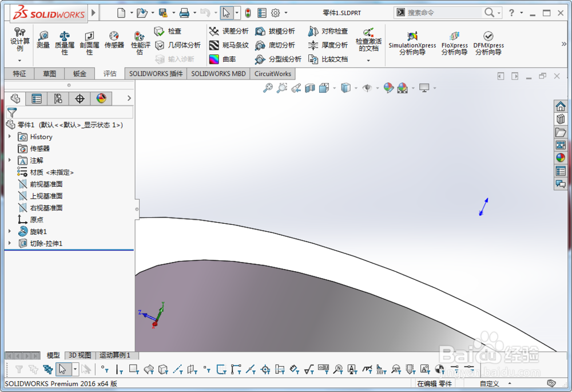Expand the 旋转1 feature node
Viewport: 572px width, 392px height.
coord(10,231)
